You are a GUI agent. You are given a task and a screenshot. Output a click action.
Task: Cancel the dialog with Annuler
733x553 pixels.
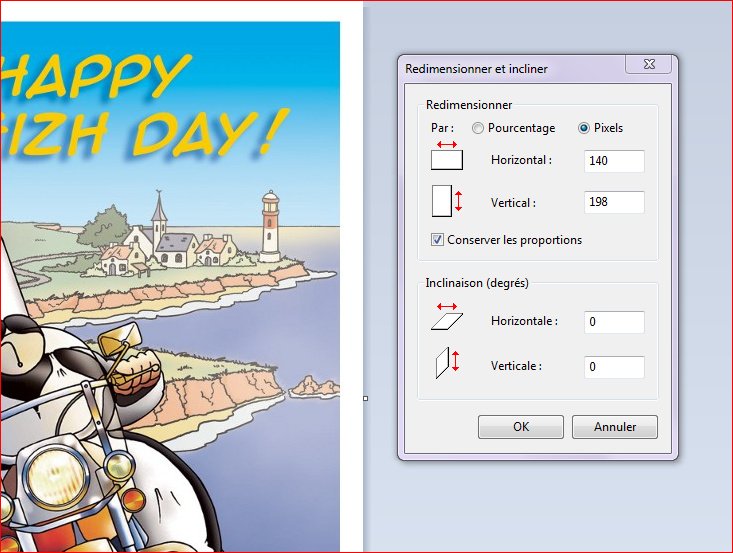point(615,427)
